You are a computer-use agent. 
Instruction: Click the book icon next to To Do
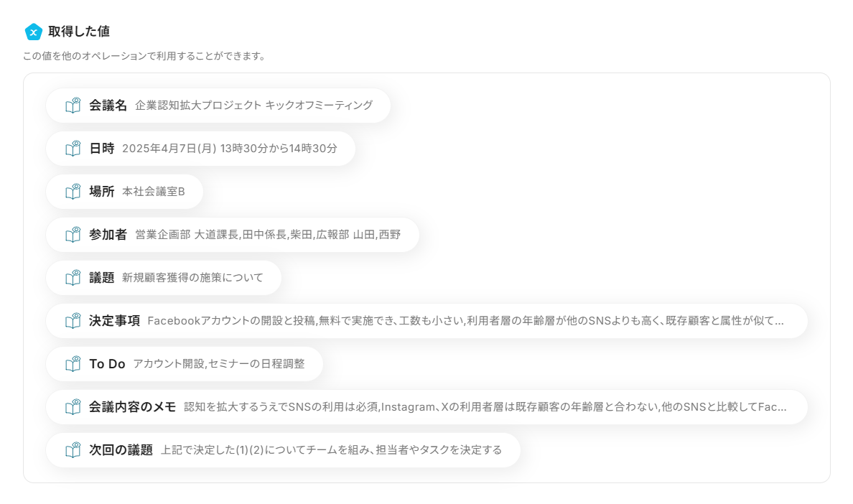(x=73, y=364)
